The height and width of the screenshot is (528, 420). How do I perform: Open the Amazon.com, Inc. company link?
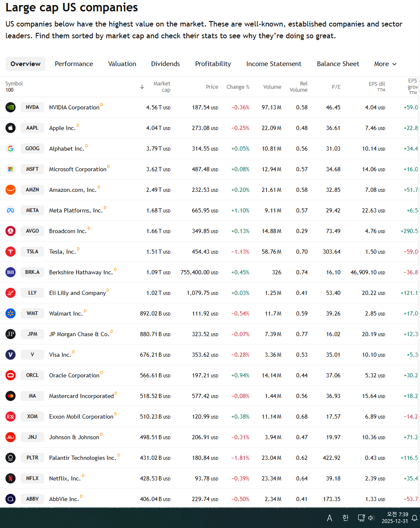tap(73, 190)
